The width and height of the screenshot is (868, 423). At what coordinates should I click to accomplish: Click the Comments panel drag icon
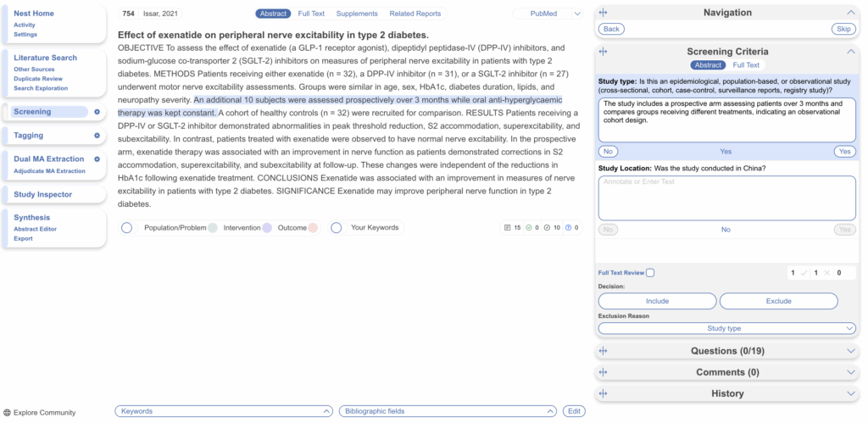604,372
